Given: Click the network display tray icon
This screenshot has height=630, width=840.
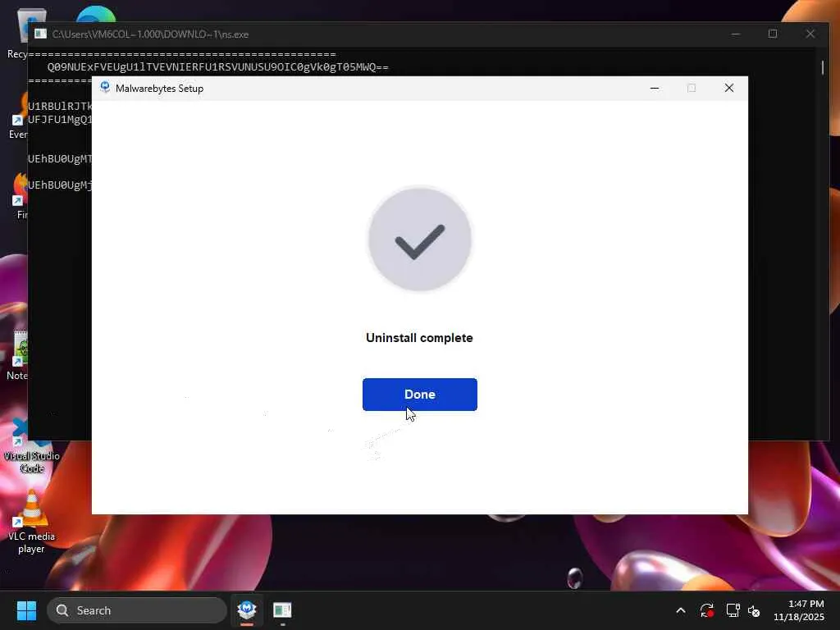Looking at the screenshot, I should (733, 610).
